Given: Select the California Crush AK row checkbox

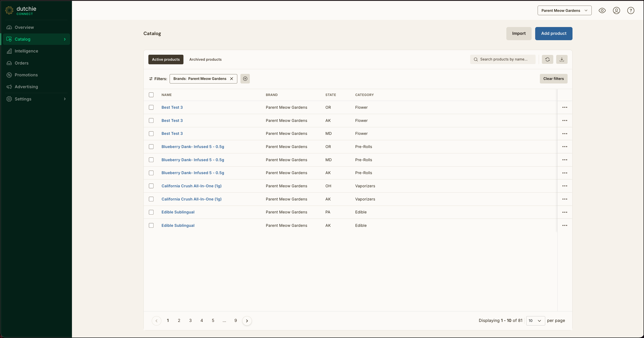Looking at the screenshot, I should tap(151, 199).
